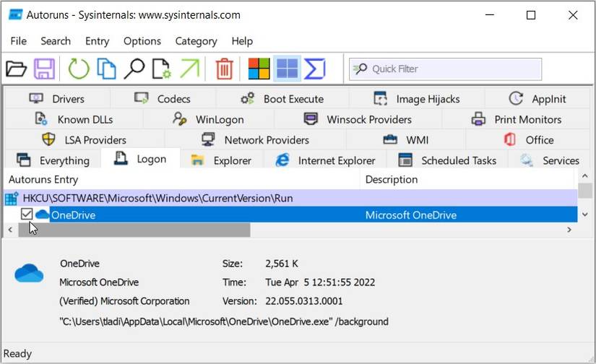Switch to the WMI tab
This screenshot has height=364, width=596.
(x=405, y=140)
